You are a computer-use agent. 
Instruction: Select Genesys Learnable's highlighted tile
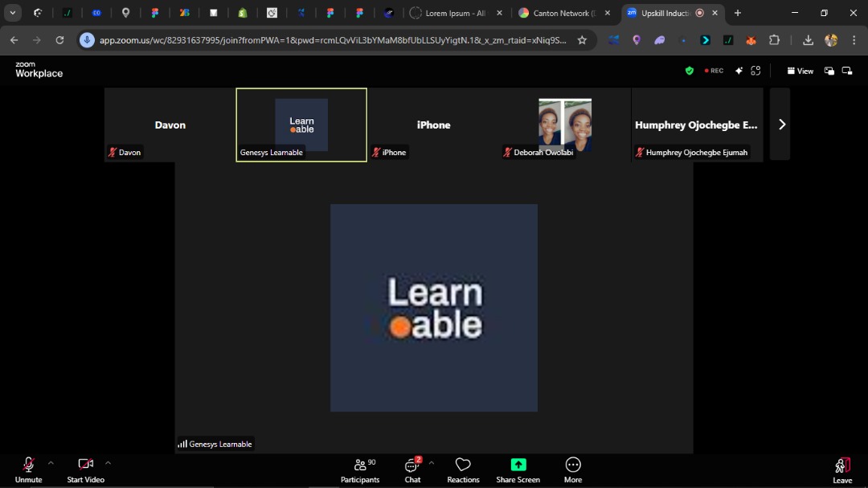pyautogui.click(x=301, y=125)
